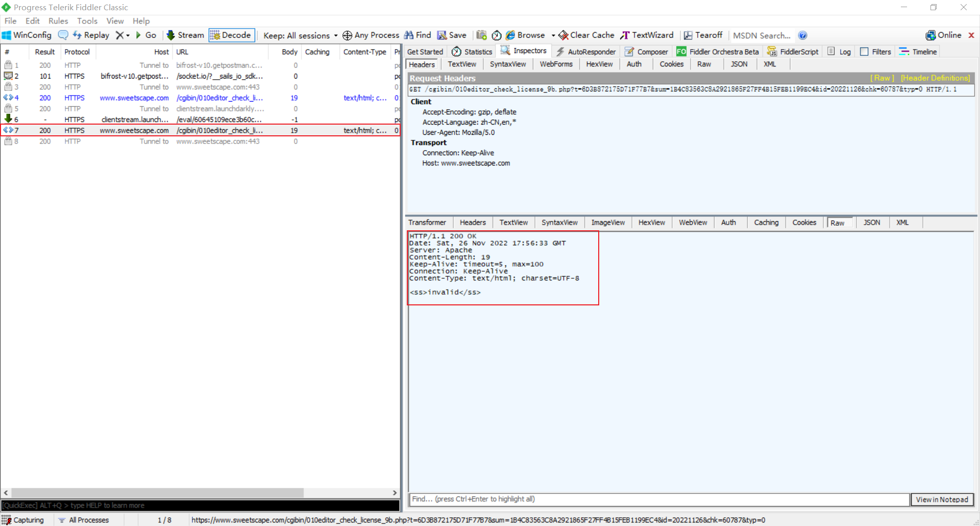Screen dimensions: 980x526
Task: Switch to the Composer tab
Action: (x=647, y=52)
